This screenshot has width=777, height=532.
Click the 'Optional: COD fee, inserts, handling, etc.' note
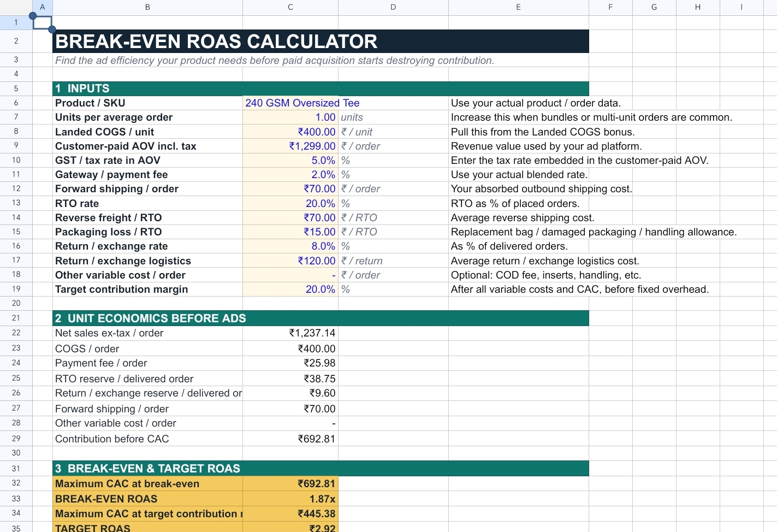pyautogui.click(x=546, y=275)
